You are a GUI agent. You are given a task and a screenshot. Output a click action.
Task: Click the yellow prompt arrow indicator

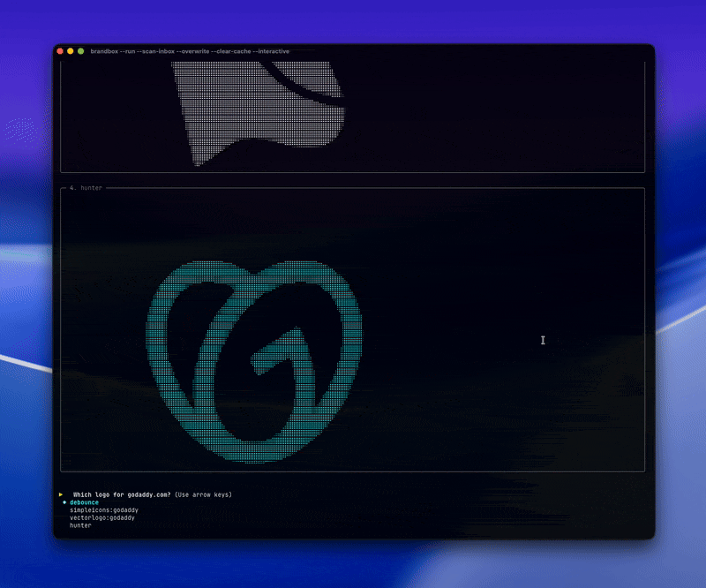point(61,494)
